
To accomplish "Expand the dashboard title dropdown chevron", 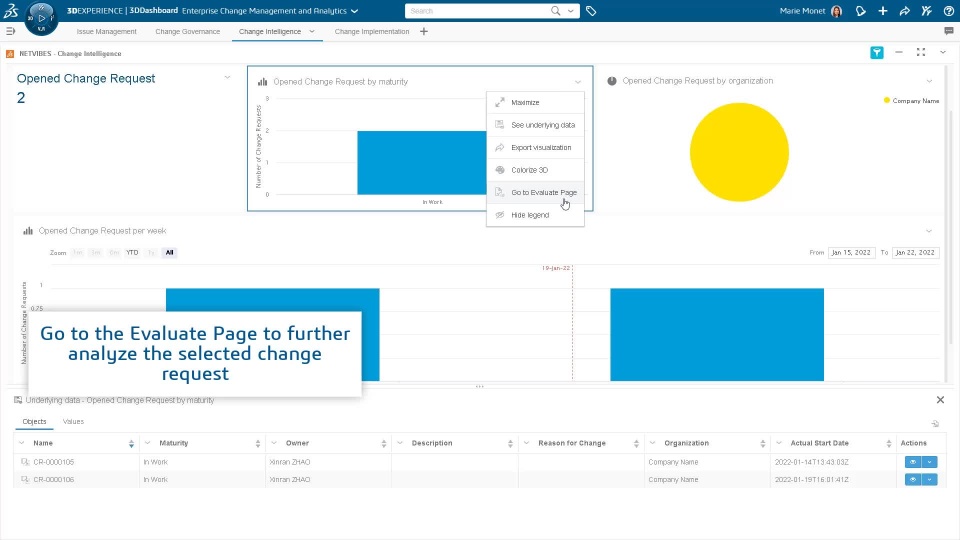I will [x=354, y=11].
